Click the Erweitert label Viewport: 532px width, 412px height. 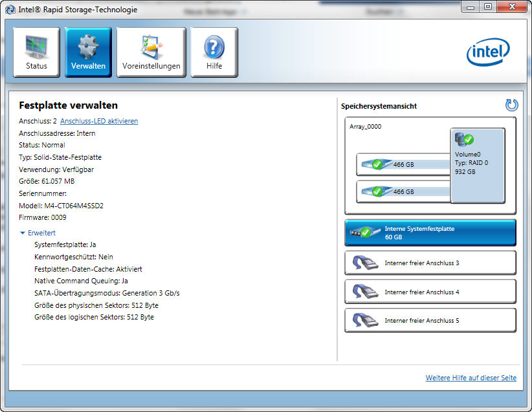coord(41,233)
